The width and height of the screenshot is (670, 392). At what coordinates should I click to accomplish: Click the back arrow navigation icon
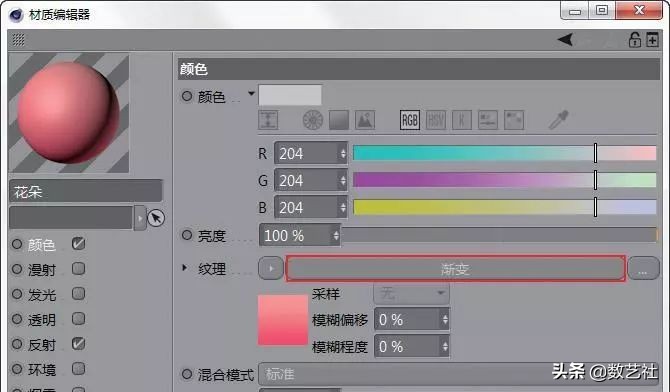tap(565, 40)
